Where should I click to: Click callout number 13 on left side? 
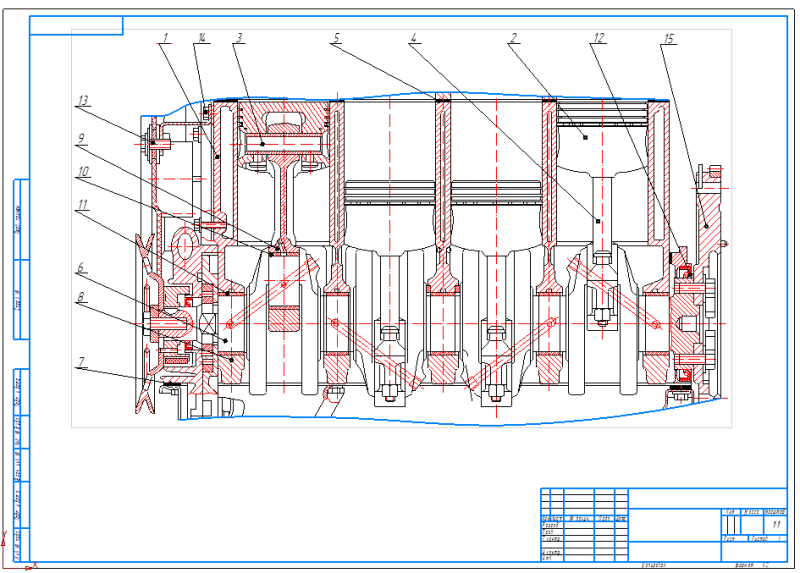(x=83, y=101)
